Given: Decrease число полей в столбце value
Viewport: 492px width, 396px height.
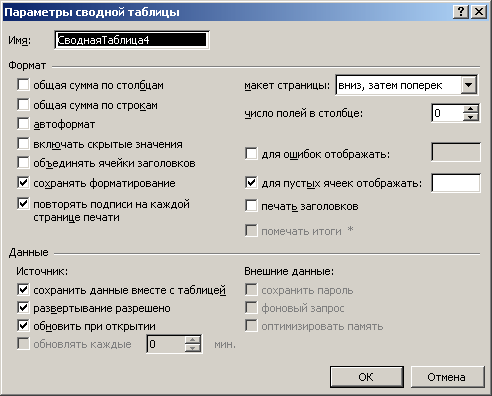Looking at the screenshot, I should click(x=471, y=117).
